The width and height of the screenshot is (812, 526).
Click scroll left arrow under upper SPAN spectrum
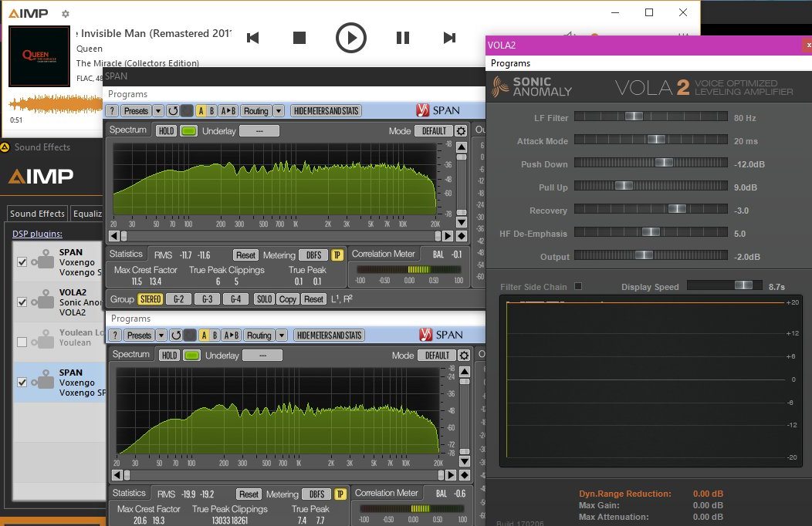[114, 236]
